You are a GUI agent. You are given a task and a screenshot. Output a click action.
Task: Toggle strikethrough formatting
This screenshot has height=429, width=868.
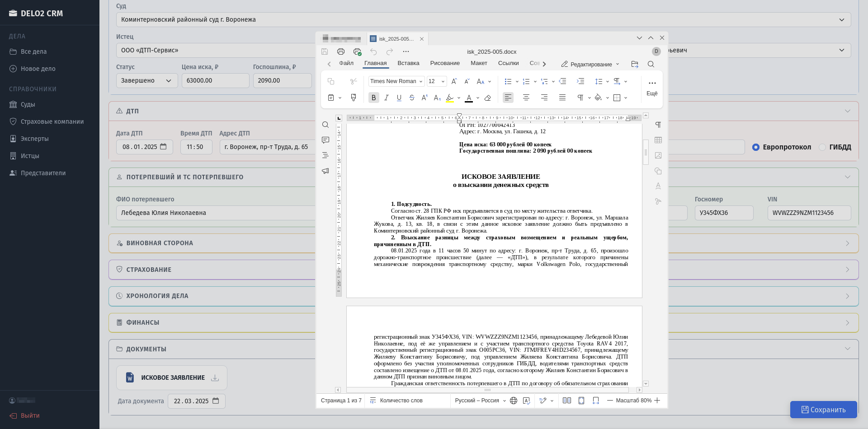412,98
